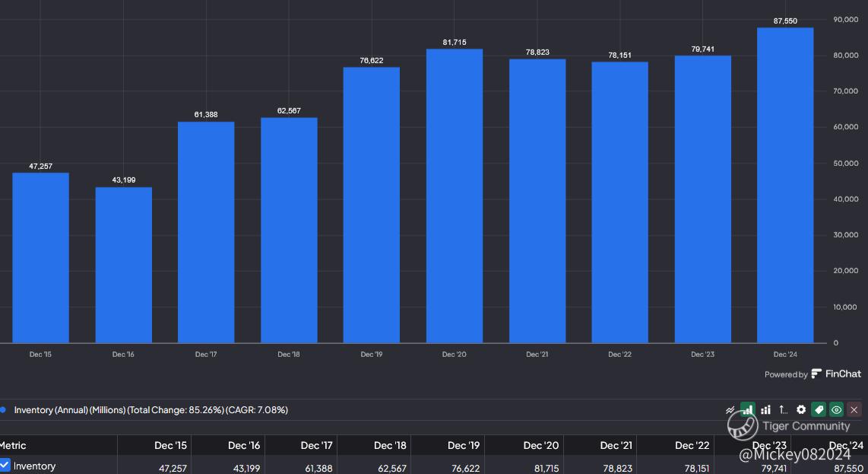
Task: Click the 90,000 y-axis tick label
Action: (846, 20)
